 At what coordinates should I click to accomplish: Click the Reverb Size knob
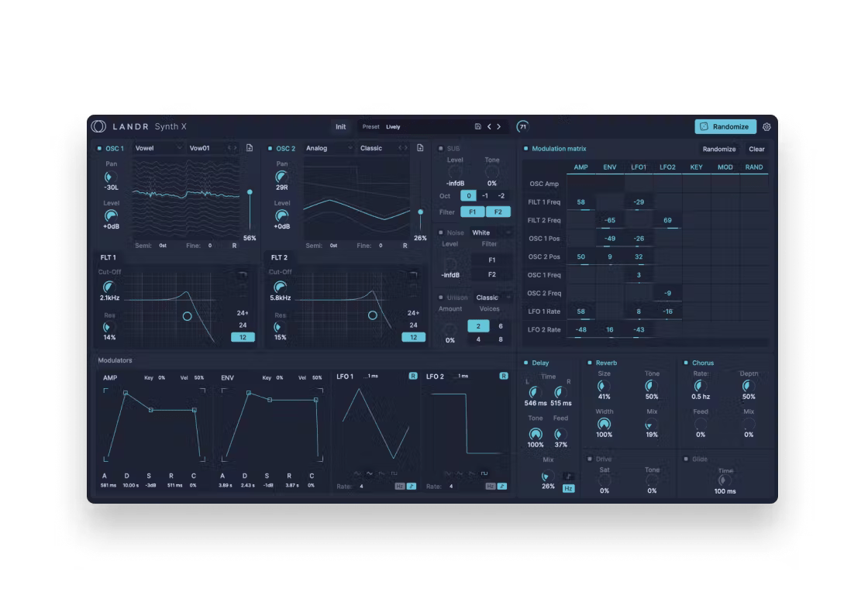point(604,386)
